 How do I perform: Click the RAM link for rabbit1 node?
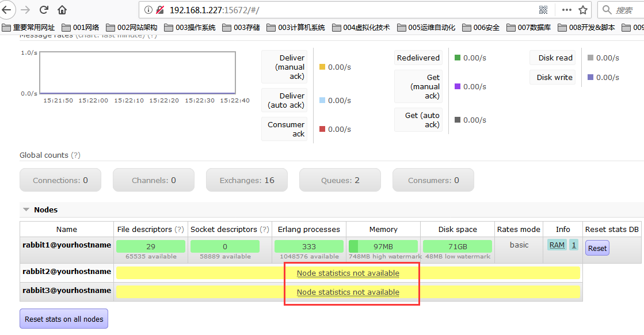coord(557,245)
